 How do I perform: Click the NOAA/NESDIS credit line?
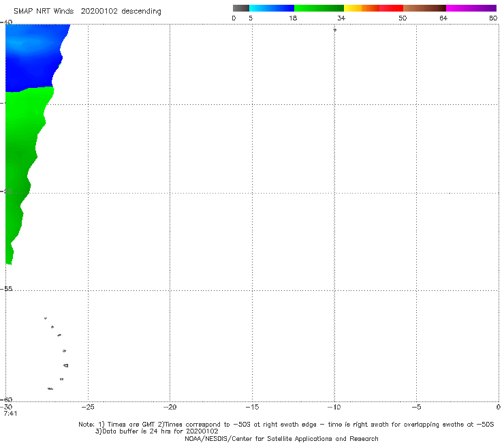point(281,438)
